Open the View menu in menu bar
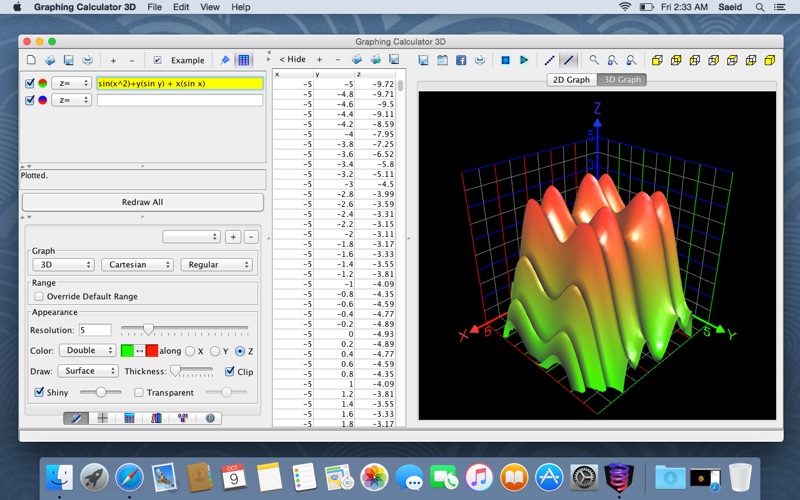 click(210, 7)
